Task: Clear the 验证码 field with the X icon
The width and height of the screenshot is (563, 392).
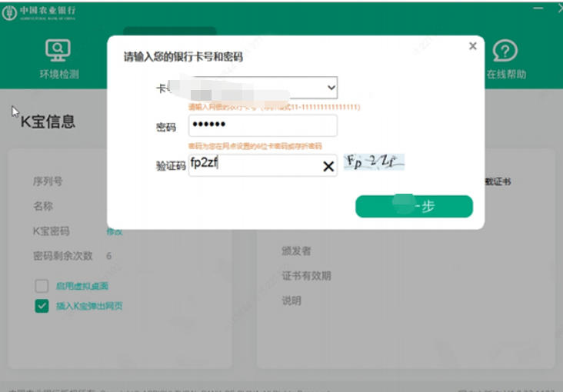Action: pyautogui.click(x=328, y=166)
